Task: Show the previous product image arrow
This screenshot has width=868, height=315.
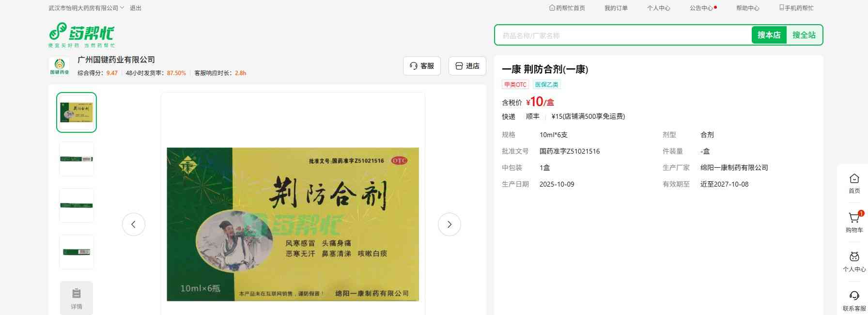Action: 134,224
